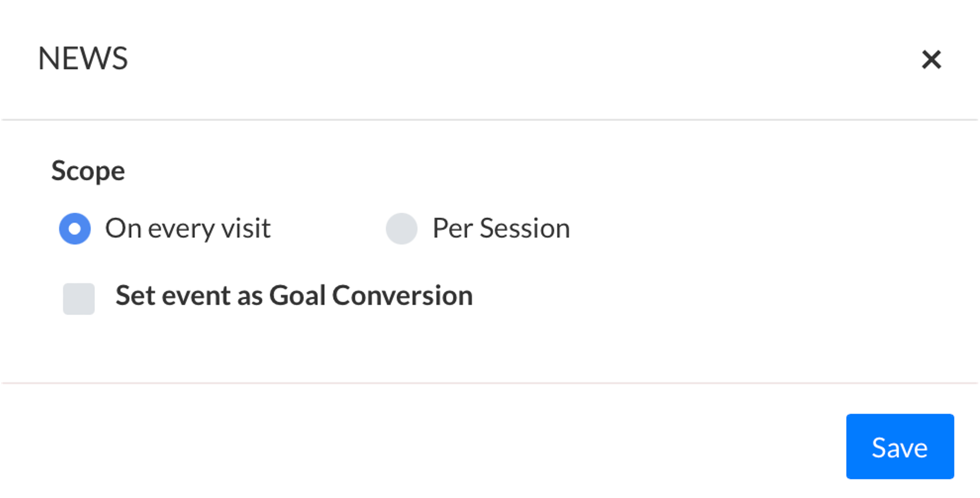Select the "On every visit" radio button
The image size is (980, 498).
click(x=75, y=228)
